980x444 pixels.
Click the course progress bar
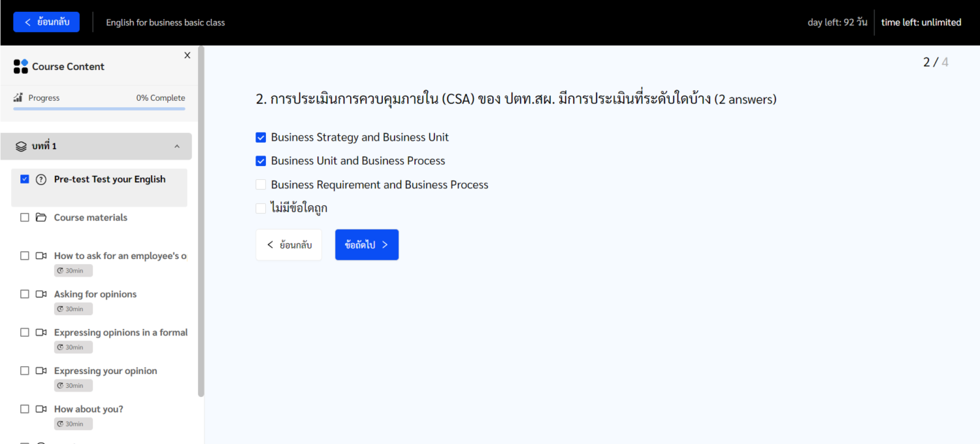pyautogui.click(x=99, y=109)
